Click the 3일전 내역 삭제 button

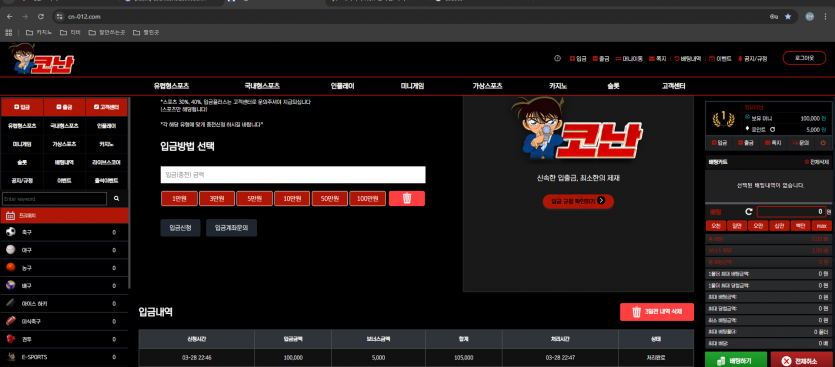657,312
